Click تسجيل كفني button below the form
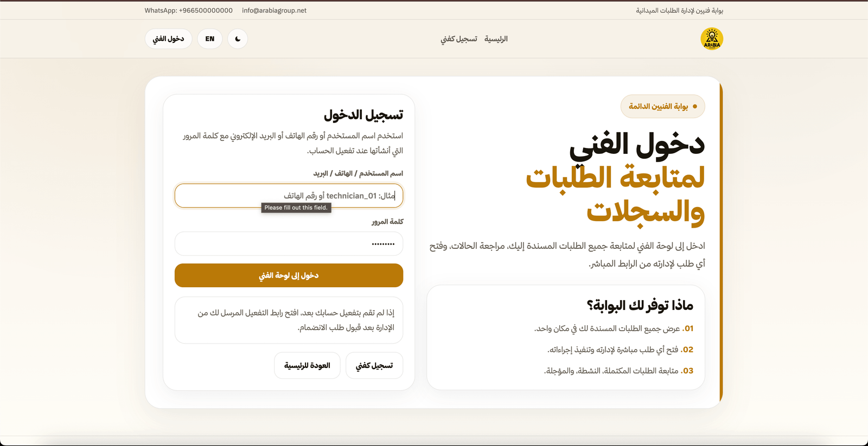868x446 pixels. point(374,366)
